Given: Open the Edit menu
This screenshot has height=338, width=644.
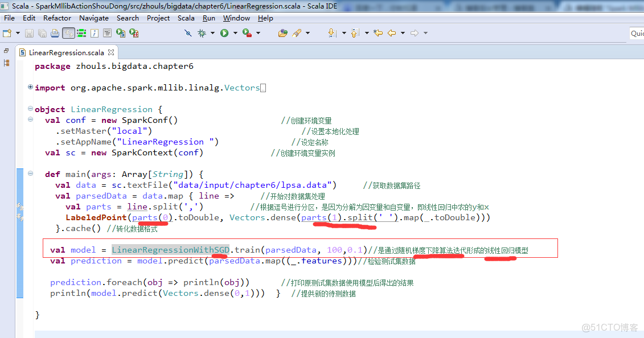Looking at the screenshot, I should pyautogui.click(x=28, y=18).
